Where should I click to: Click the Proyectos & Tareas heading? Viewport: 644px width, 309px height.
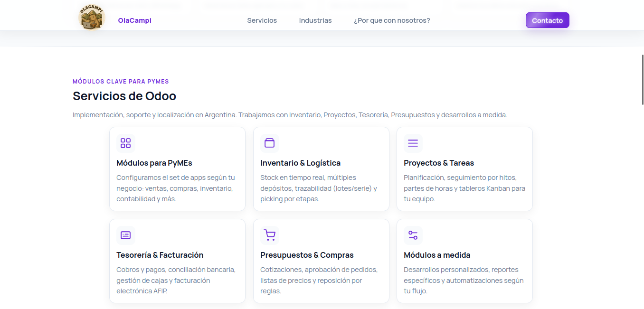[439, 163]
